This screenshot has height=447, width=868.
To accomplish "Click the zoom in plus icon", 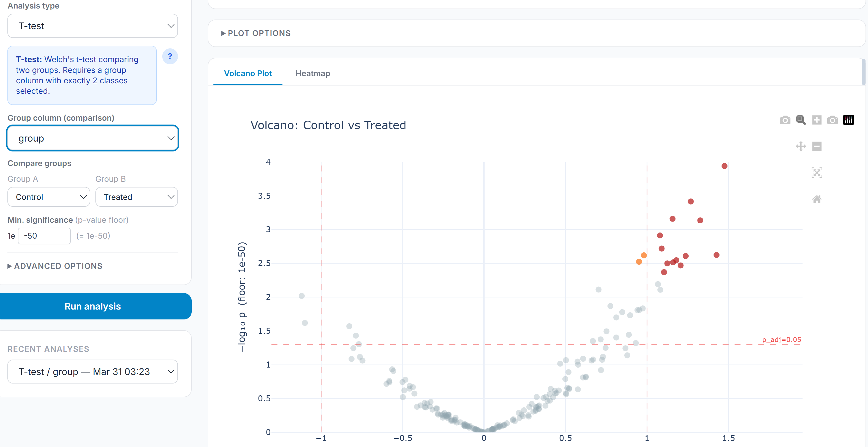I will coord(817,120).
